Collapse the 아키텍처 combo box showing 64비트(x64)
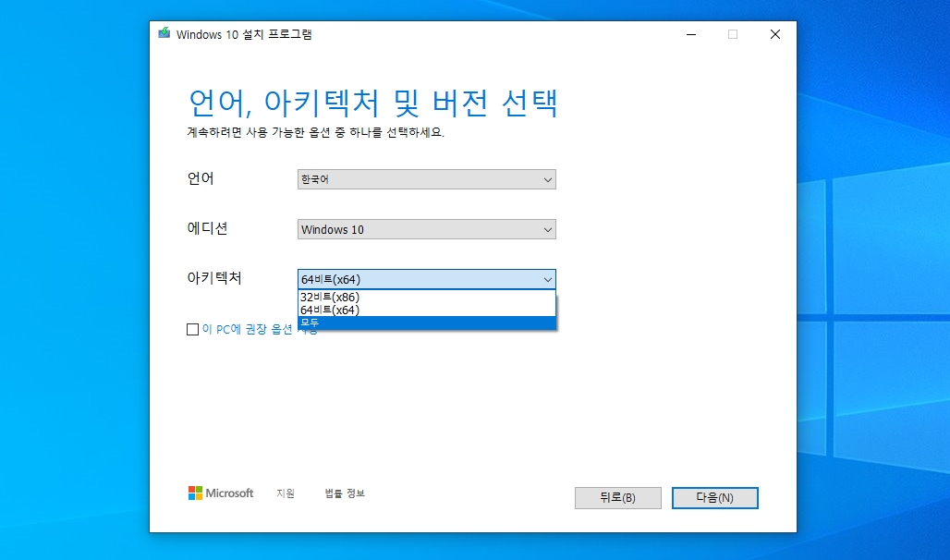This screenshot has width=950, height=560. point(427,279)
